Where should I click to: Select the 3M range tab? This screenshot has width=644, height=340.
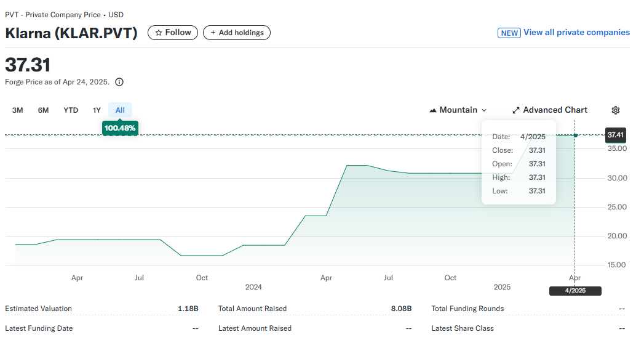pyautogui.click(x=18, y=110)
